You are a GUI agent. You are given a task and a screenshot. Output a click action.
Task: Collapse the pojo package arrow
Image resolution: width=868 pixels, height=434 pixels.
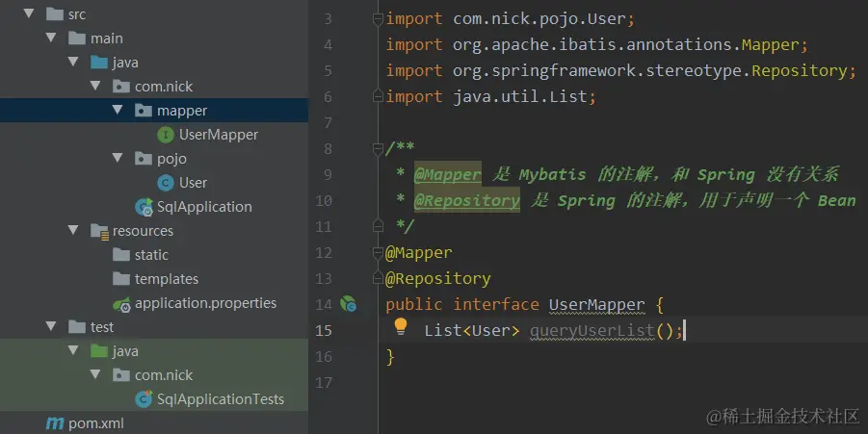click(118, 158)
